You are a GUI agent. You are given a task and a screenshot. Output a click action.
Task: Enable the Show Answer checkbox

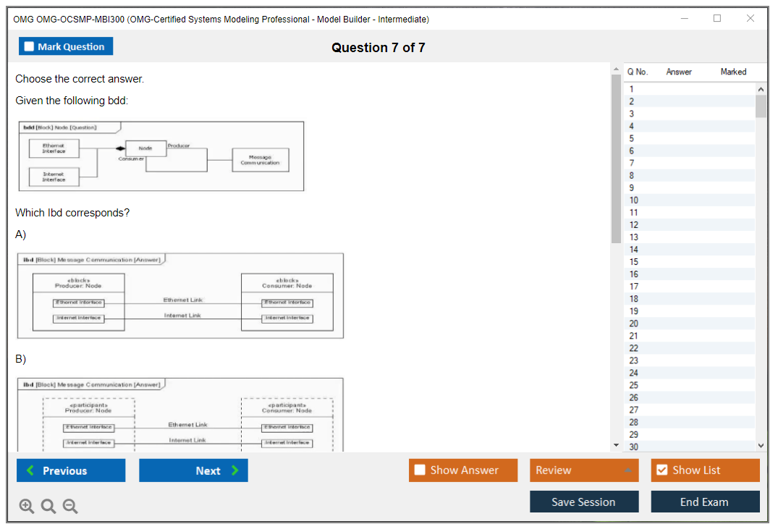click(420, 470)
